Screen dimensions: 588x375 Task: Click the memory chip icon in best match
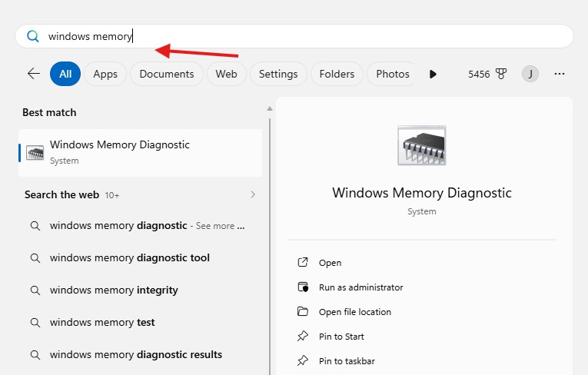click(x=35, y=153)
